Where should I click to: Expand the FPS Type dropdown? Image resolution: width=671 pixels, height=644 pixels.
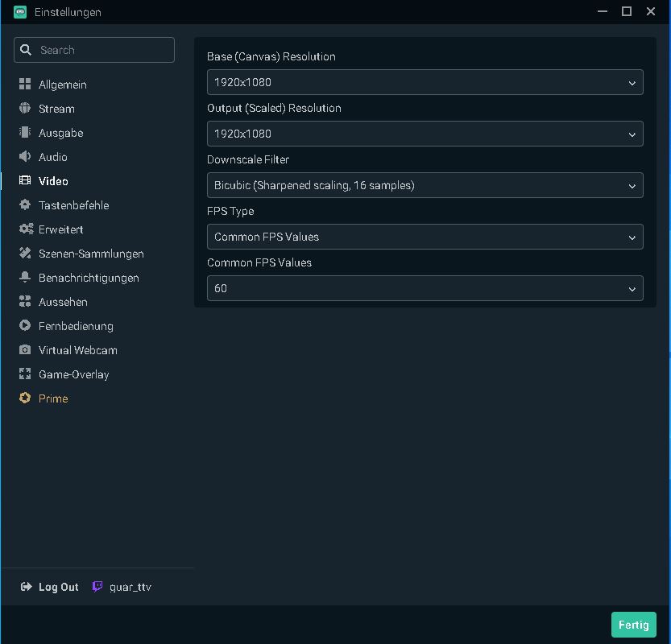point(425,237)
